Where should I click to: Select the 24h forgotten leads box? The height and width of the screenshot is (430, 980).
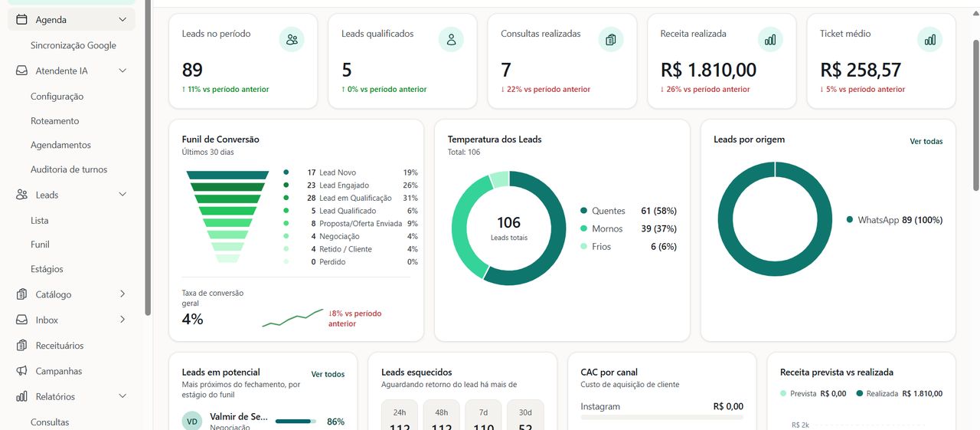(400, 415)
